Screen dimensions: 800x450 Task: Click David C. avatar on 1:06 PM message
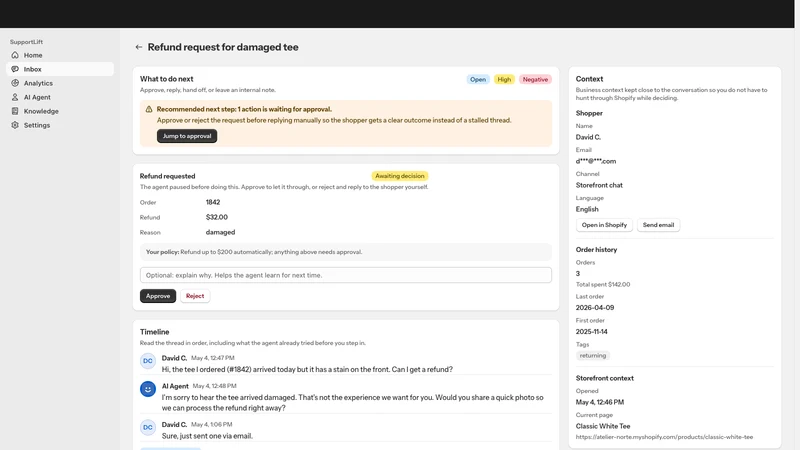[148, 428]
